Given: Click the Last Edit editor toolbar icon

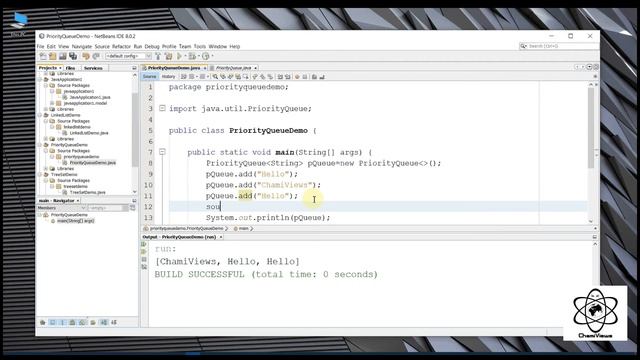Looking at the screenshot, I should click(x=184, y=76).
